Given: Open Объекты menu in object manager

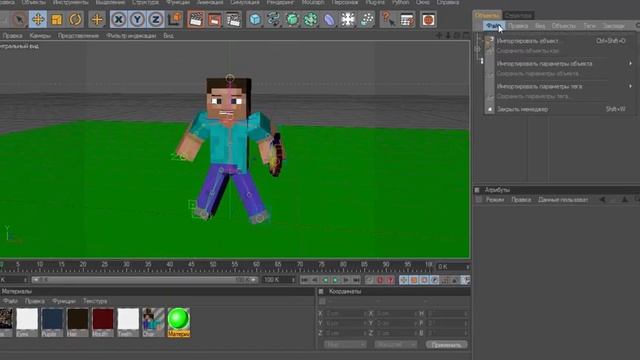Looking at the screenshot, I should pos(564,26).
